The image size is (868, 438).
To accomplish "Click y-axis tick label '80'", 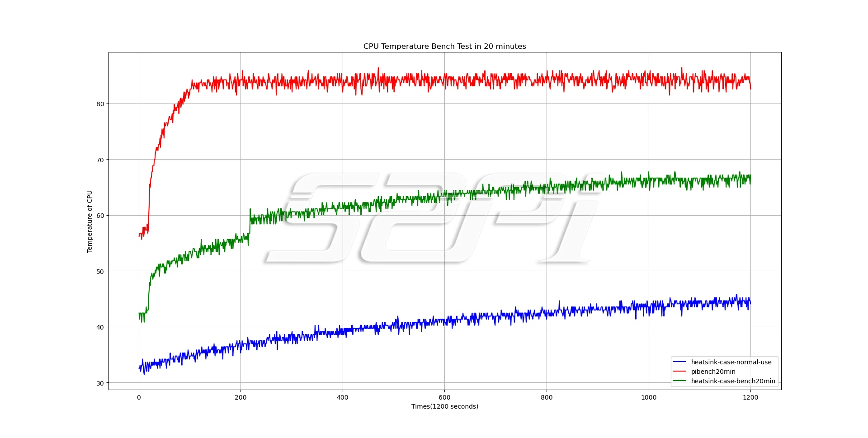I will (x=100, y=104).
